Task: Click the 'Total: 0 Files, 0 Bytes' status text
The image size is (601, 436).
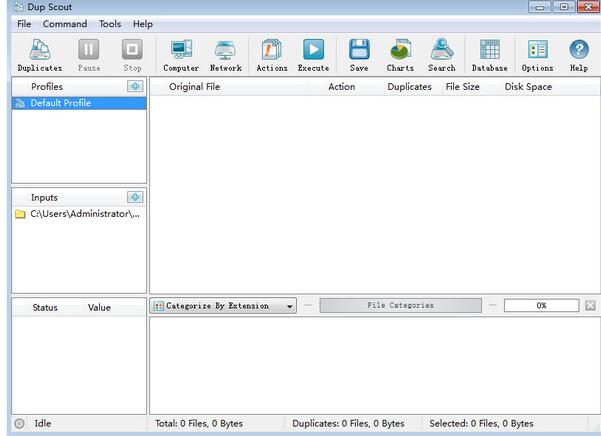Action: pyautogui.click(x=199, y=423)
